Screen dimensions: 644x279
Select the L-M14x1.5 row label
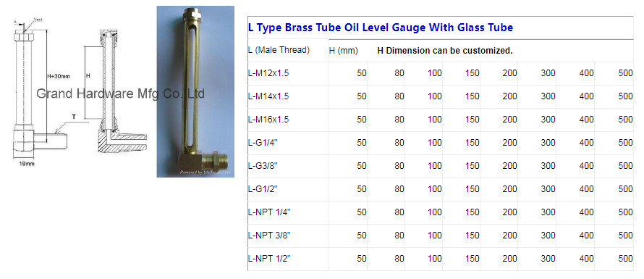[x=268, y=96]
